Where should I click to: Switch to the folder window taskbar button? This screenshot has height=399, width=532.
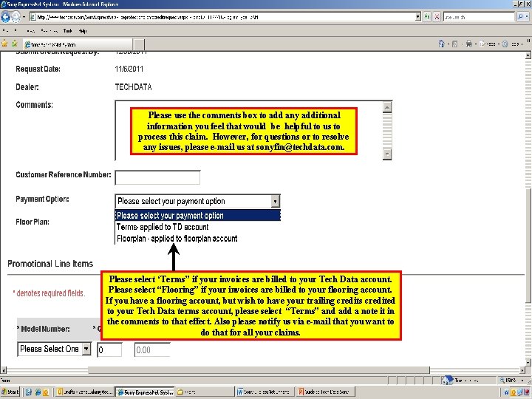pos(204,392)
